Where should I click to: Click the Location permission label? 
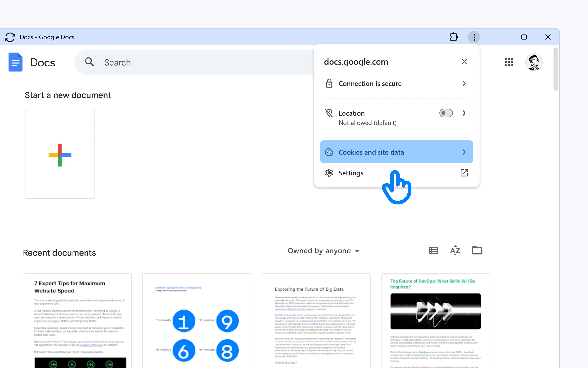pyautogui.click(x=351, y=113)
